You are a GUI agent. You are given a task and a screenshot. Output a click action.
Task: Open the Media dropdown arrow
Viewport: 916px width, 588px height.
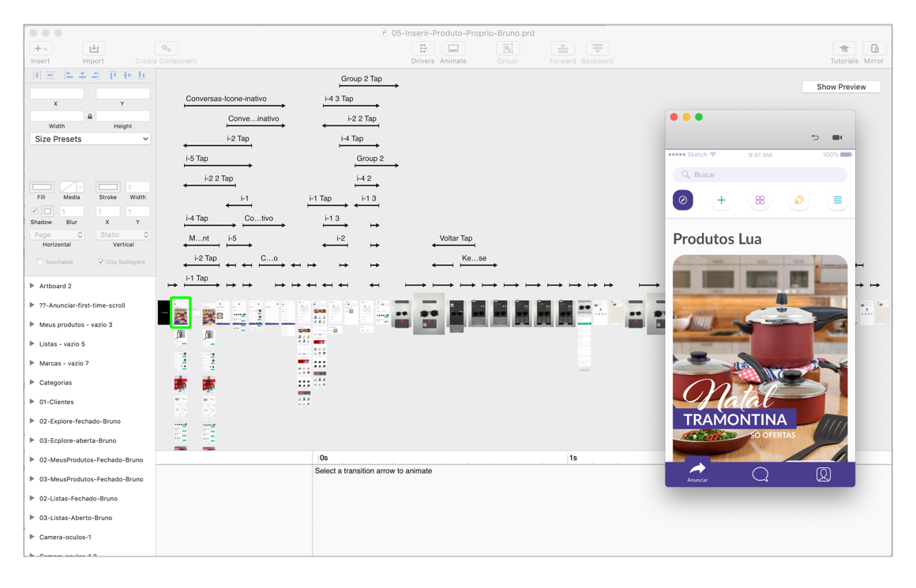81,187
